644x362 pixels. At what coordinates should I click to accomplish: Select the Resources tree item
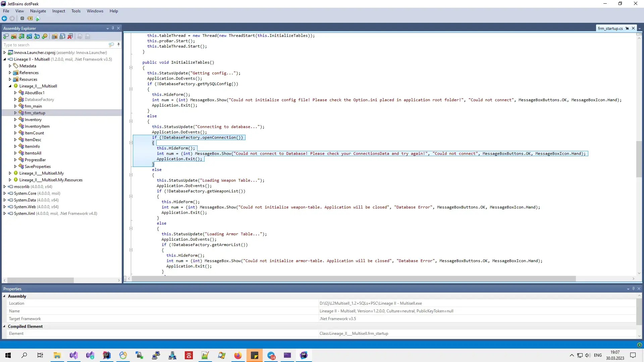[28, 79]
